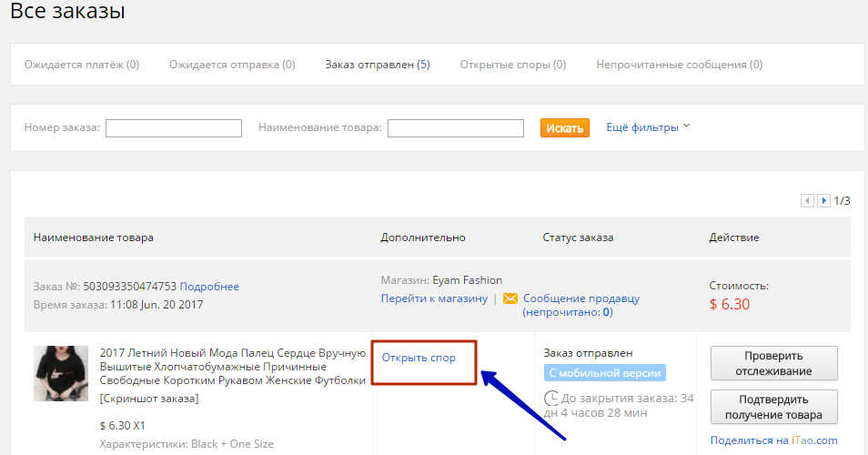
Task: Expand the Ещё фильтры dropdown
Action: (649, 127)
